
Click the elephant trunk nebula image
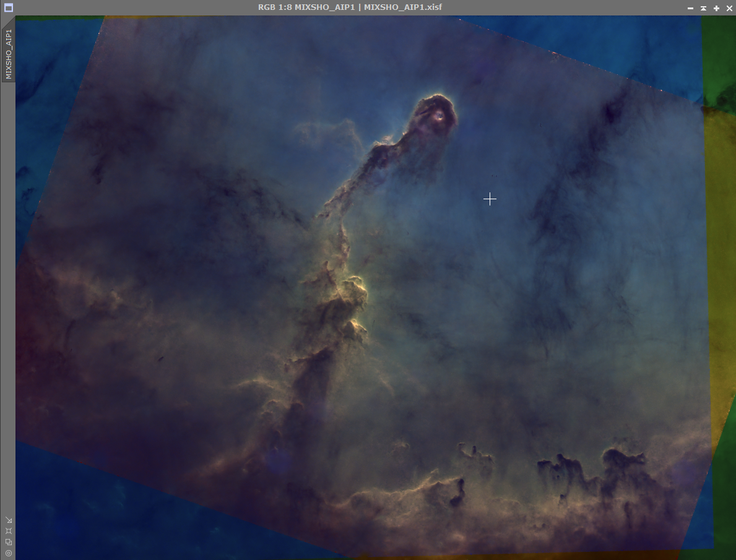(x=376, y=287)
